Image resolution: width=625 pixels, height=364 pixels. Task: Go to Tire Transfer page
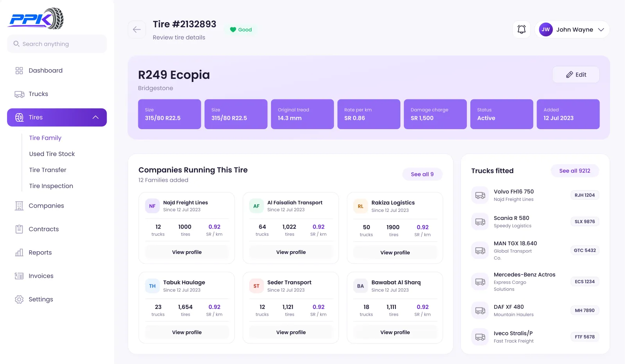[48, 170]
